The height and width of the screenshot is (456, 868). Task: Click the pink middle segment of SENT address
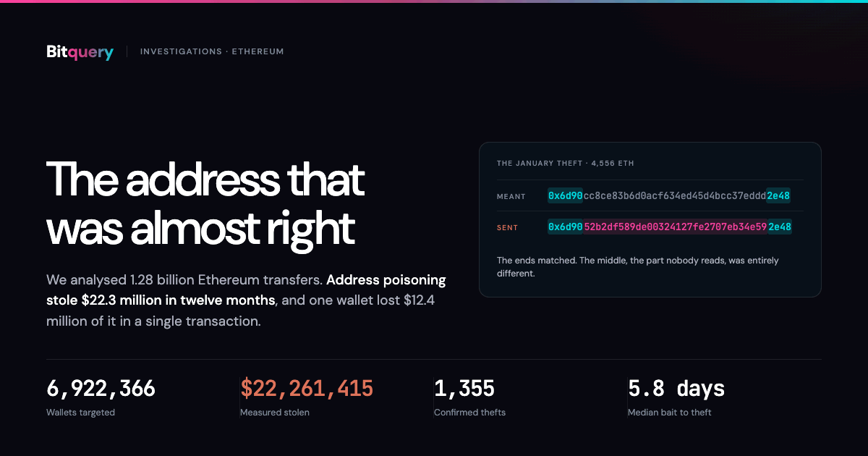[675, 227]
